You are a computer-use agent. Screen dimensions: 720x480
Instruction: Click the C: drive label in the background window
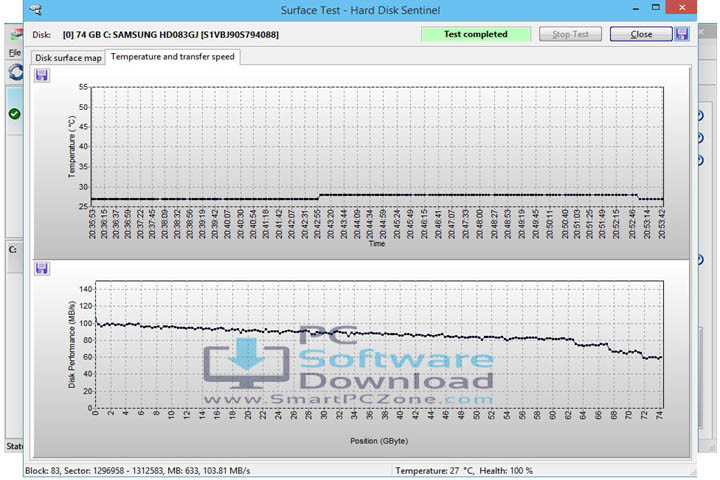coord(13,249)
